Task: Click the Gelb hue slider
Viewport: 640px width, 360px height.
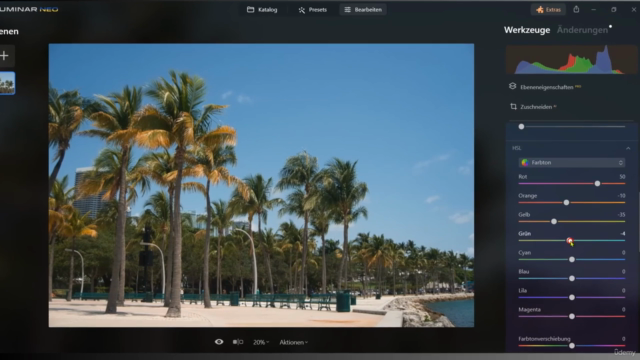Action: pyautogui.click(x=572, y=221)
